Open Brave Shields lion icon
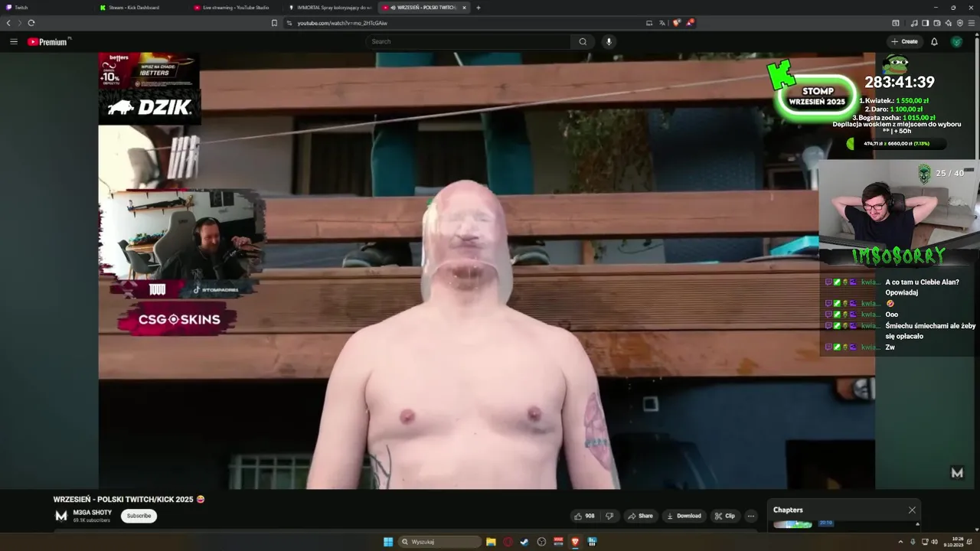The height and width of the screenshot is (551, 980). click(x=676, y=23)
